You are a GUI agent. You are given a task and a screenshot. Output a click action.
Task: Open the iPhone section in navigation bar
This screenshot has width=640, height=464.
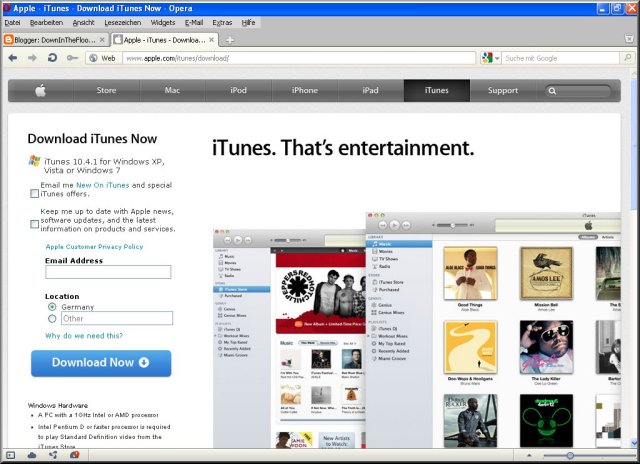pos(304,91)
